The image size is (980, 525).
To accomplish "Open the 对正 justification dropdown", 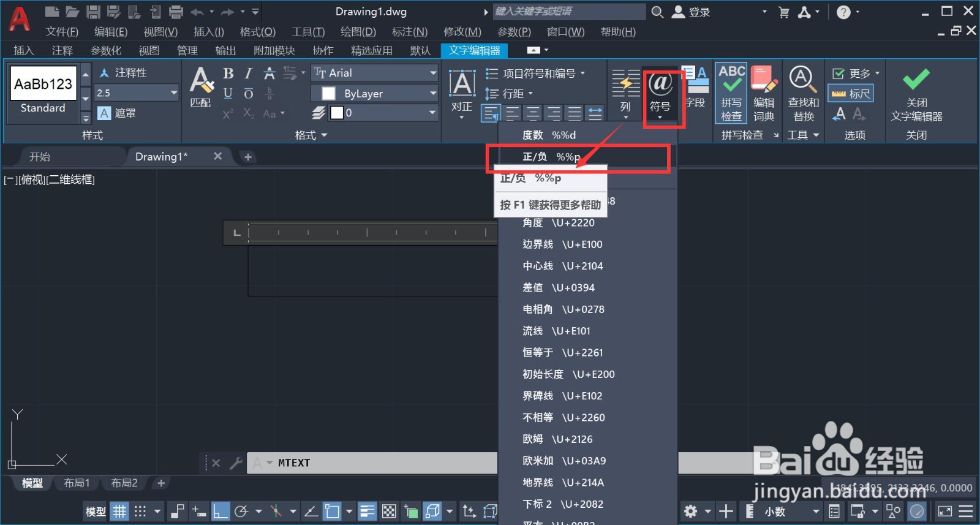I will (x=462, y=94).
